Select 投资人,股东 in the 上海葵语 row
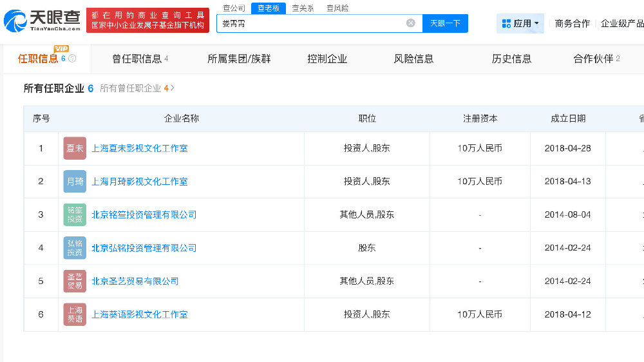 point(367,315)
